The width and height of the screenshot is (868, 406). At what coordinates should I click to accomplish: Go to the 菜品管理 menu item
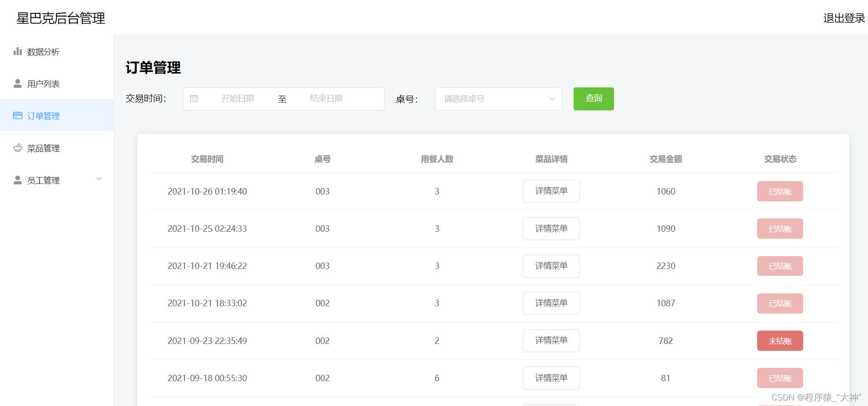point(43,149)
